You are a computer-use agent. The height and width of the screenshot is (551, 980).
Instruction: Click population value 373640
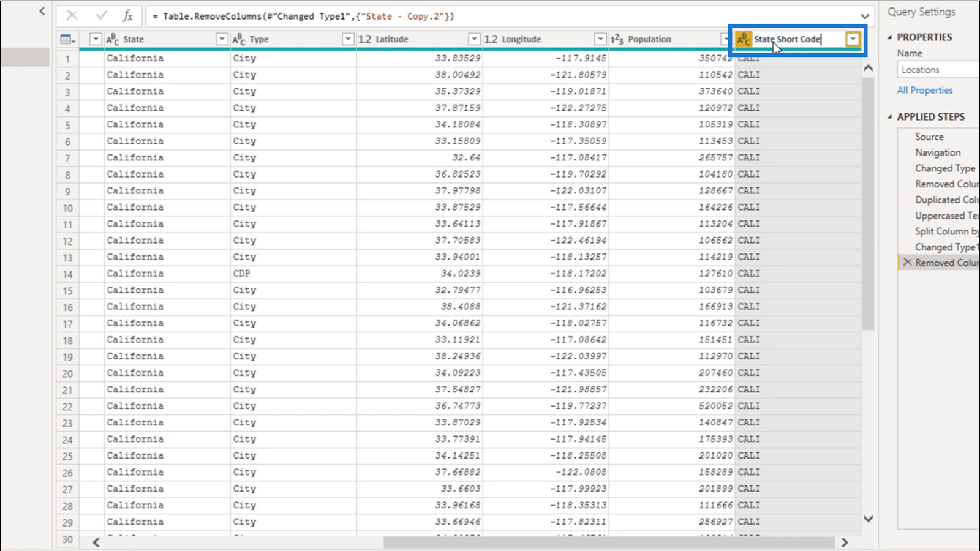tap(715, 91)
